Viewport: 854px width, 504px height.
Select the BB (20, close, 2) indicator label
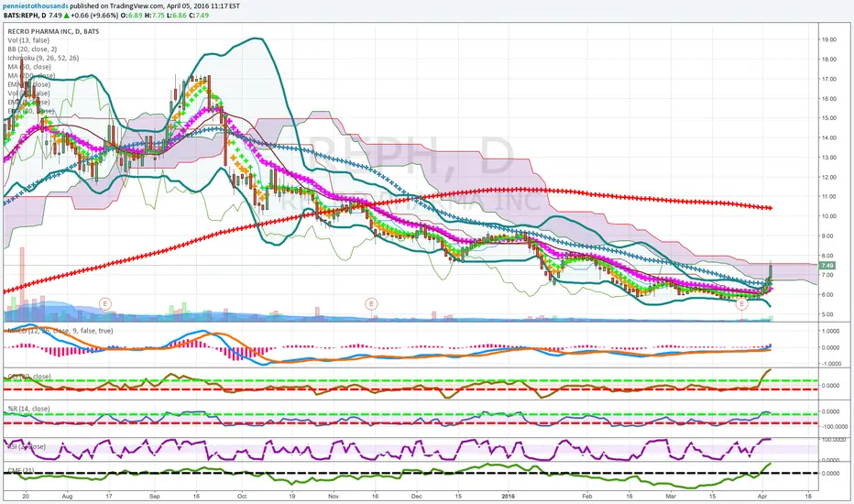pos(32,49)
